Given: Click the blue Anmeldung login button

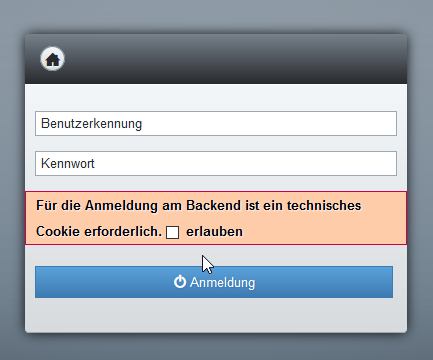Looking at the screenshot, I should 214,282.
